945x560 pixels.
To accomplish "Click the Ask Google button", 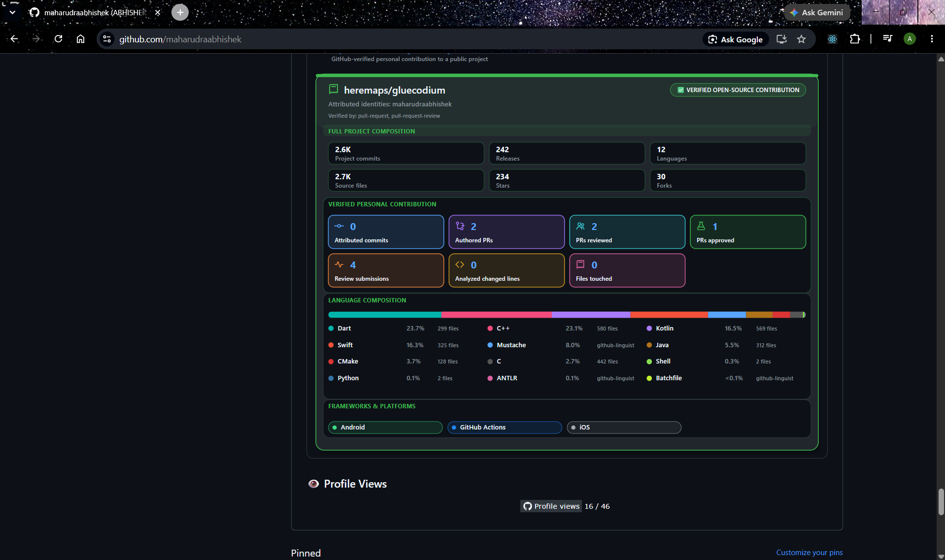I will pyautogui.click(x=736, y=39).
